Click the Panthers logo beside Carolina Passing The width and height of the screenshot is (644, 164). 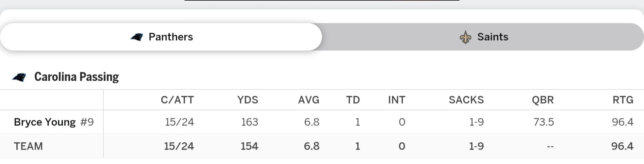pyautogui.click(x=19, y=77)
